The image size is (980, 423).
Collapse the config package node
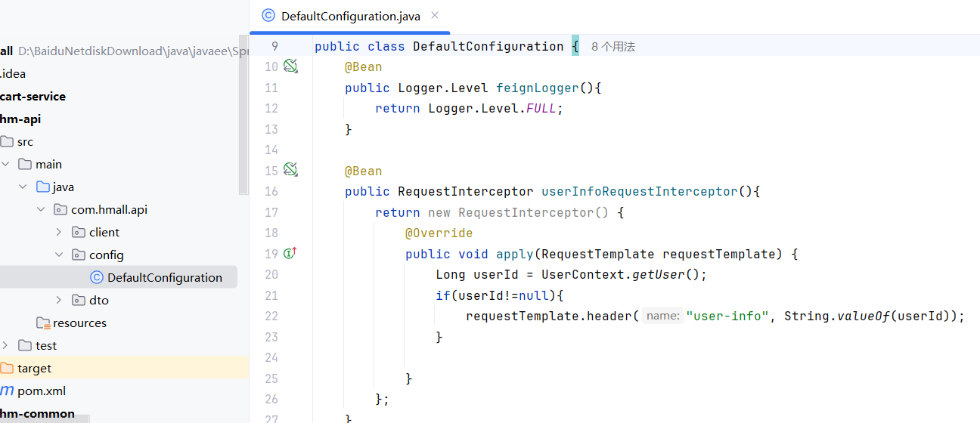pyautogui.click(x=59, y=255)
